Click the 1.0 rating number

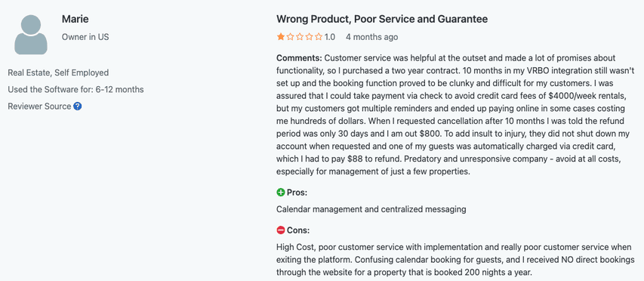[x=330, y=37]
